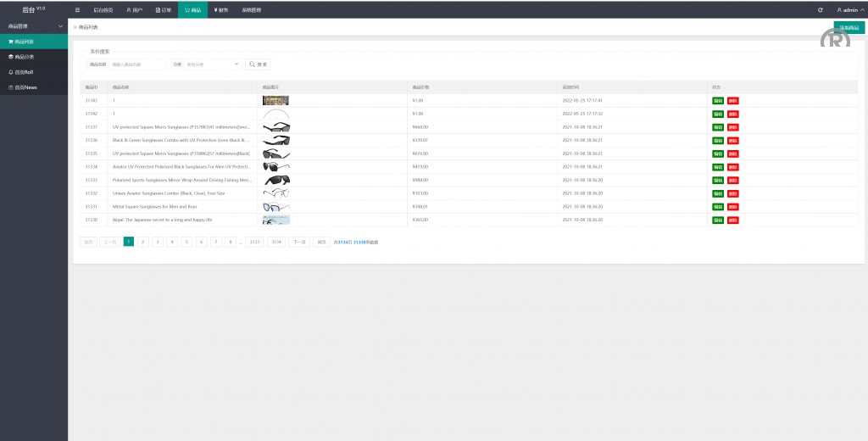Click the 商品名称 search input field
The image size is (868, 441).
137,64
